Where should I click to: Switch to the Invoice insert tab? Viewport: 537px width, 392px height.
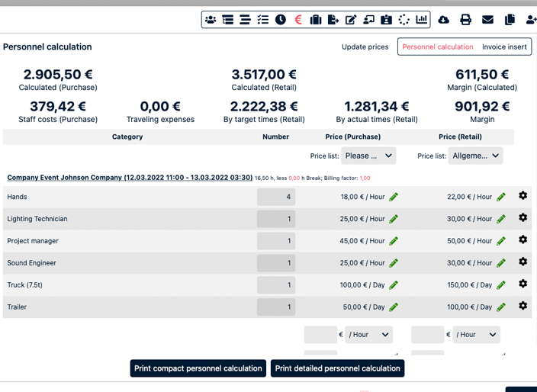(504, 47)
